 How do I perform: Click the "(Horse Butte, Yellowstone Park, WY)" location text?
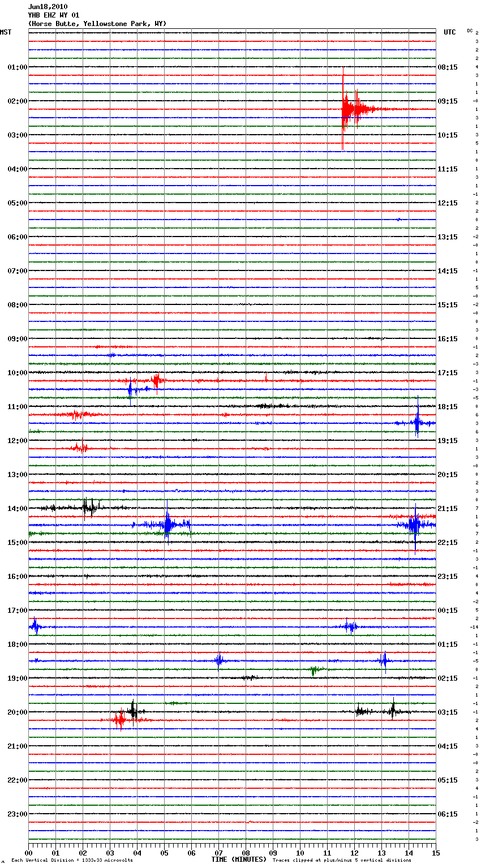tap(97, 24)
